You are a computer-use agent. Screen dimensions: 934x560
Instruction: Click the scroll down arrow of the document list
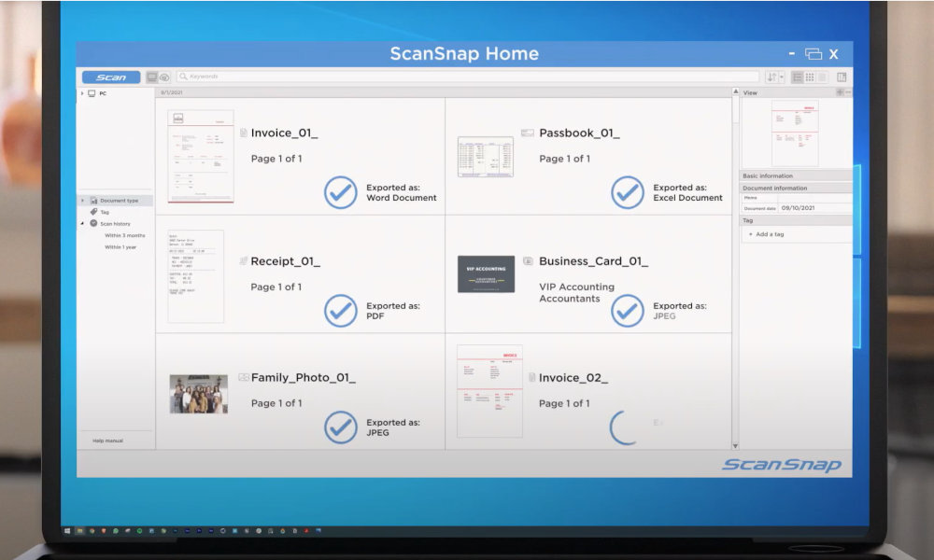(736, 446)
